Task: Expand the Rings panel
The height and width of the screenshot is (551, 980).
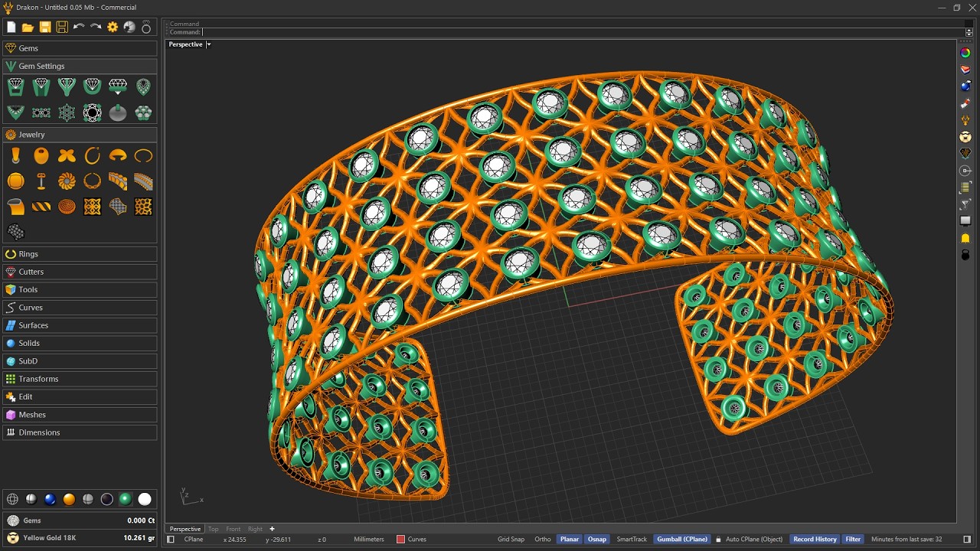Action: tap(80, 254)
